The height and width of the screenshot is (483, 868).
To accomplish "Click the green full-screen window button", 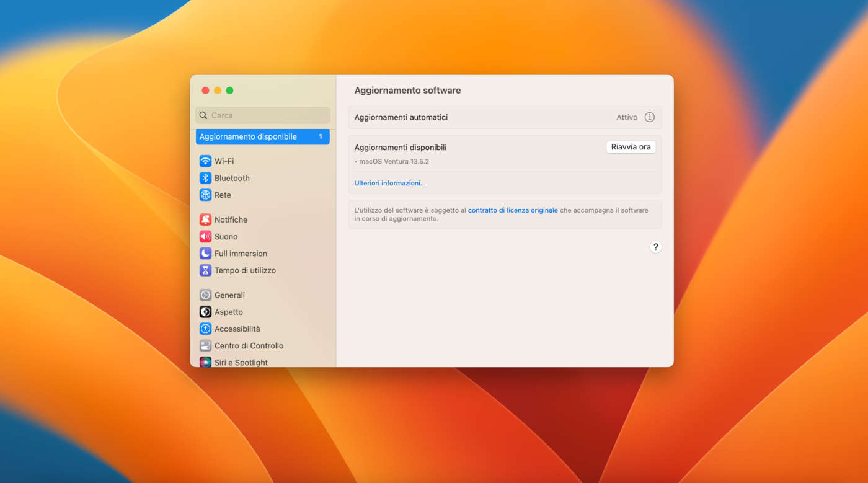I will pyautogui.click(x=229, y=91).
